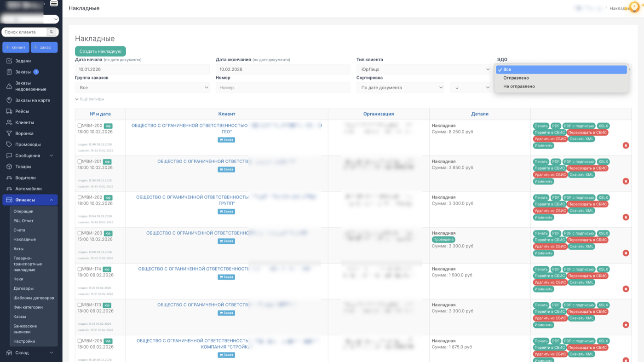Select the checkbox next to invoice №ВИ-202
The height and width of the screenshot is (362, 644).
80,197
